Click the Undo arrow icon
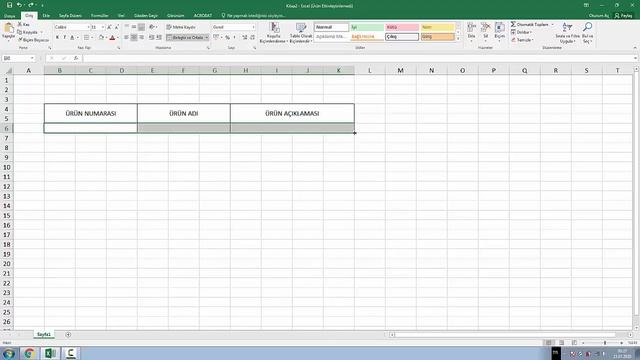Screen dimensions: 640x360 19,5
